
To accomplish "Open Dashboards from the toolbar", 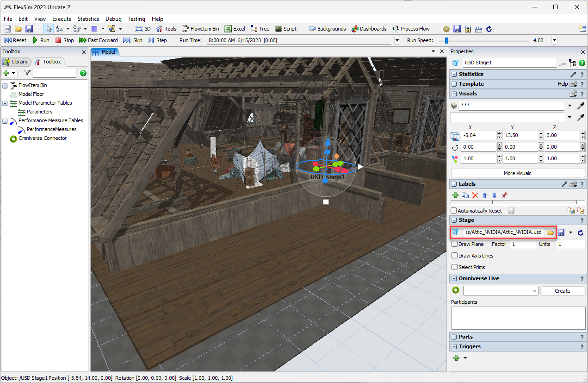I will coord(369,29).
